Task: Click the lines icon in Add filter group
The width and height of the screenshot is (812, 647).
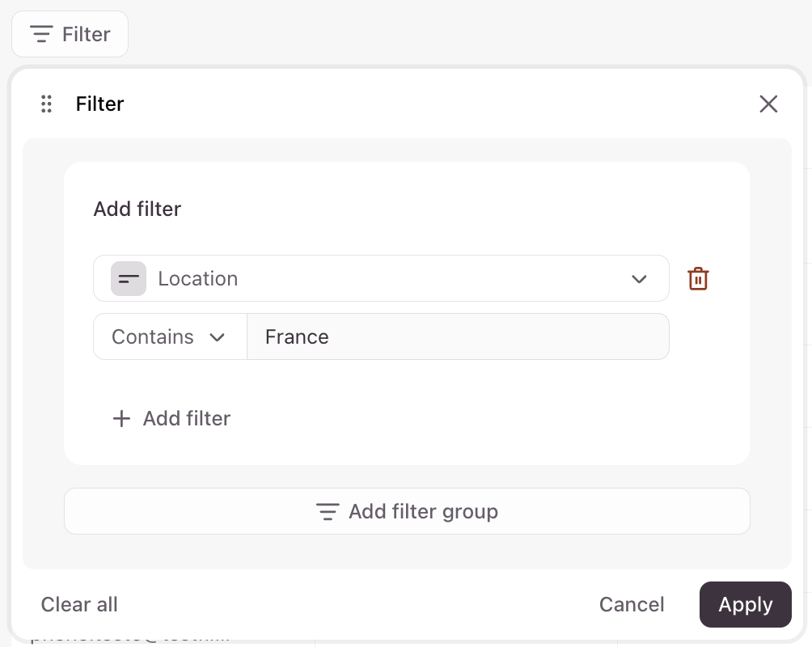Action: click(x=328, y=512)
